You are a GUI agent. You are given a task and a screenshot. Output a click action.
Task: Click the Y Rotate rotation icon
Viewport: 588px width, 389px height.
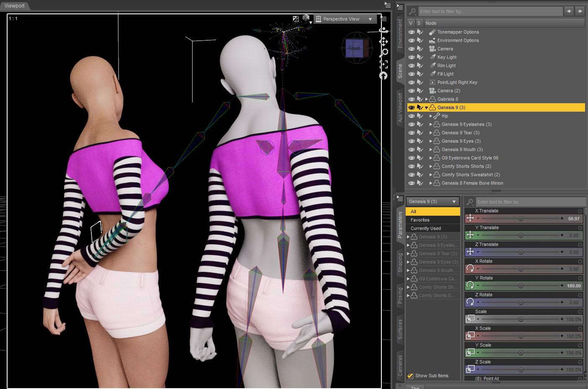470,285
